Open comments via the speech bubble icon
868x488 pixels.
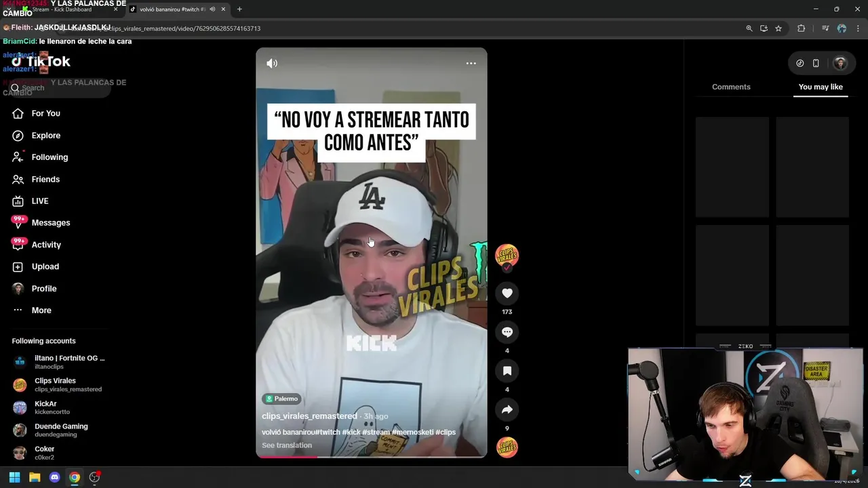[507, 332]
